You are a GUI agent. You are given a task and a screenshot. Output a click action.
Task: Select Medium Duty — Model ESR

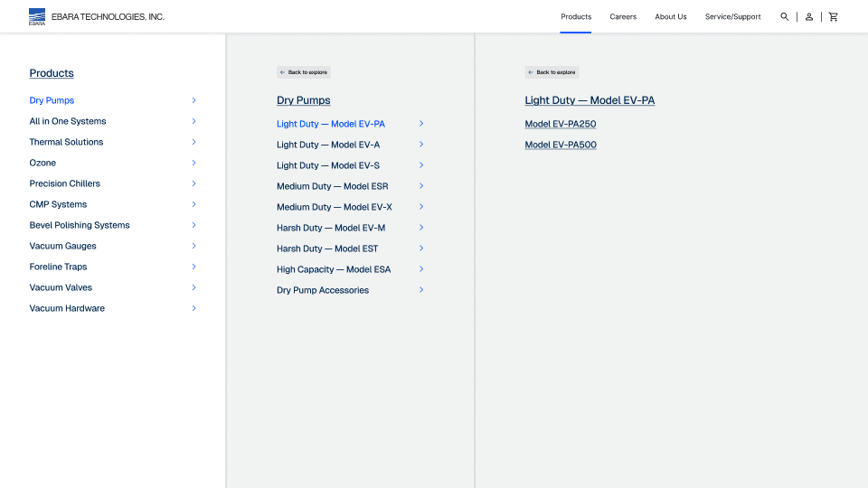click(x=332, y=186)
